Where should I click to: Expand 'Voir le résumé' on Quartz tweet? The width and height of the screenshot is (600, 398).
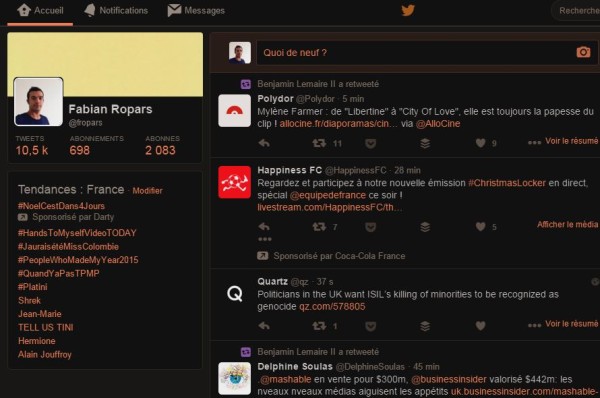(571, 324)
